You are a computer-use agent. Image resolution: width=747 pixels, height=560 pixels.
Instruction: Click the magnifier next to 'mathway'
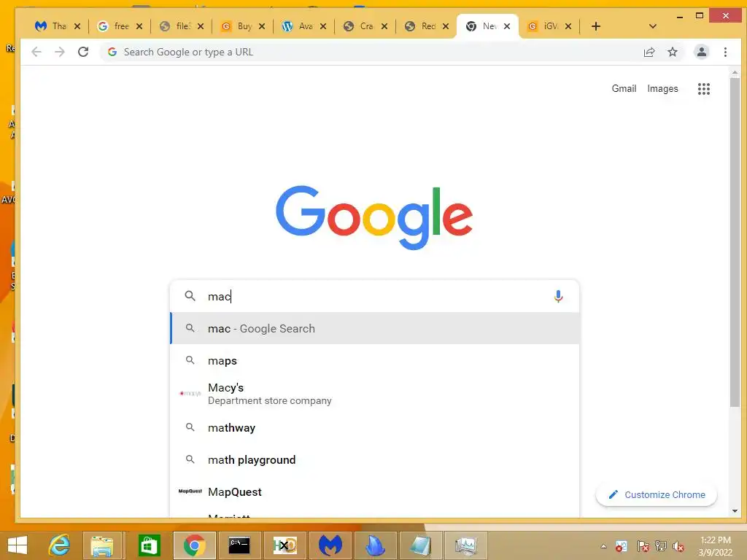pyautogui.click(x=190, y=427)
